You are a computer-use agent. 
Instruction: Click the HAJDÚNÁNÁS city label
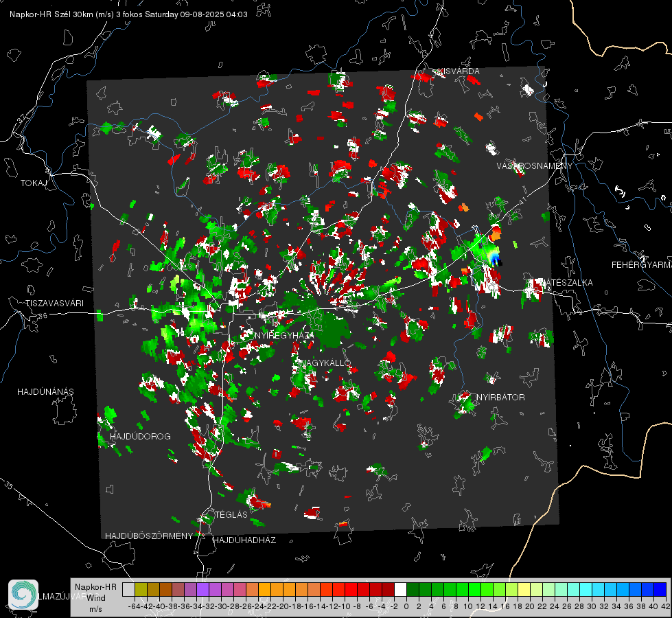(45, 391)
